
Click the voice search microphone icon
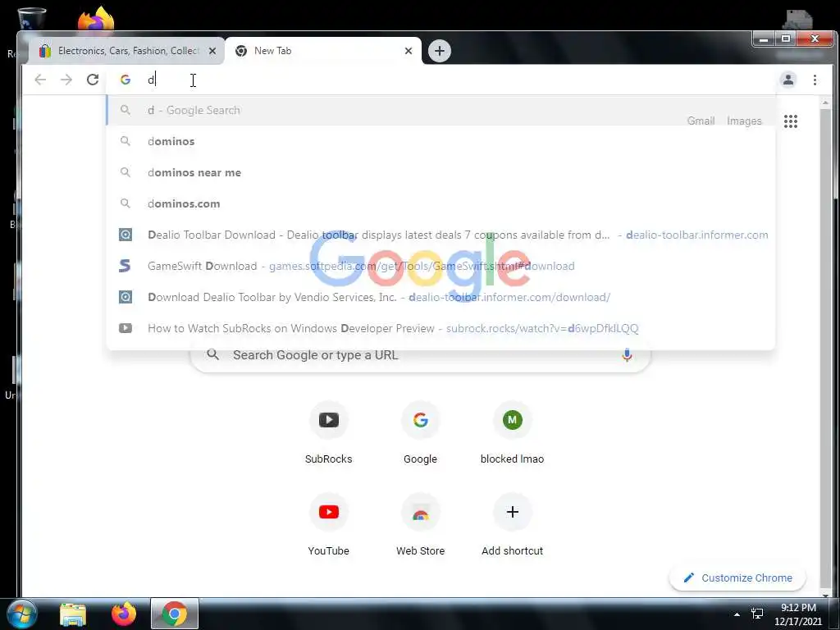tap(627, 354)
